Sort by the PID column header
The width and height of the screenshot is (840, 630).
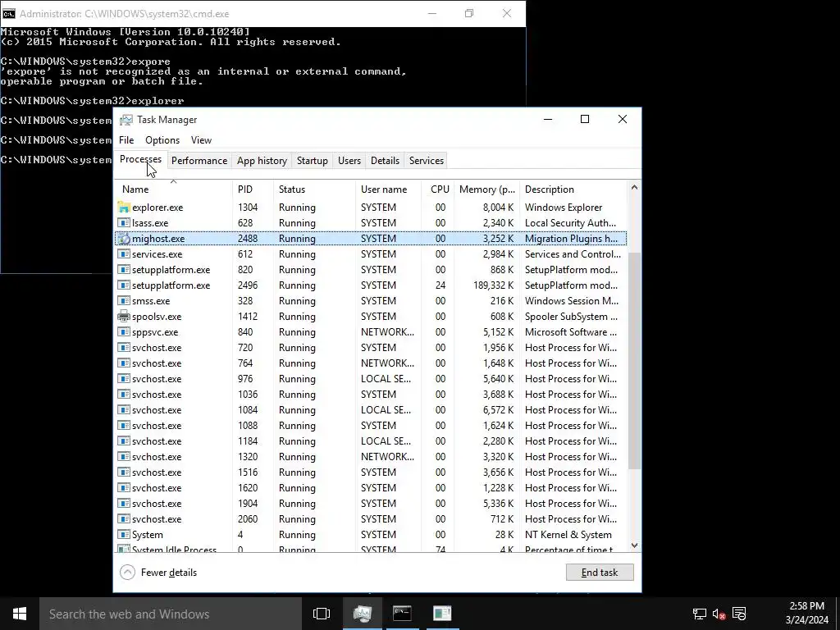tap(253, 189)
